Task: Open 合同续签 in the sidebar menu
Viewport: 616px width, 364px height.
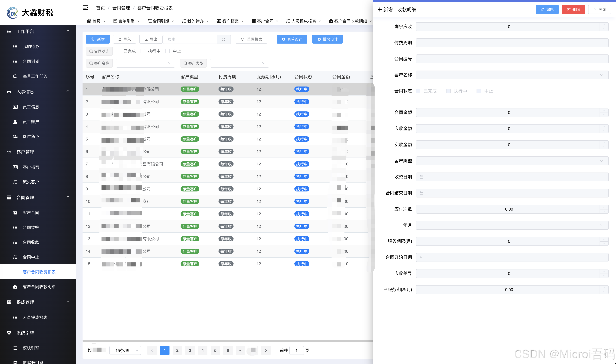Action: (31, 227)
